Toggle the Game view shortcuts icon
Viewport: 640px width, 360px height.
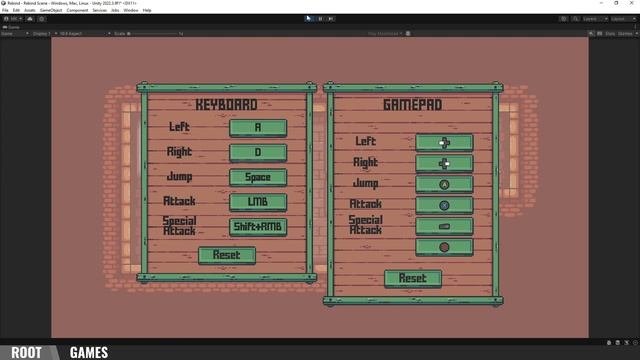pos(600,33)
